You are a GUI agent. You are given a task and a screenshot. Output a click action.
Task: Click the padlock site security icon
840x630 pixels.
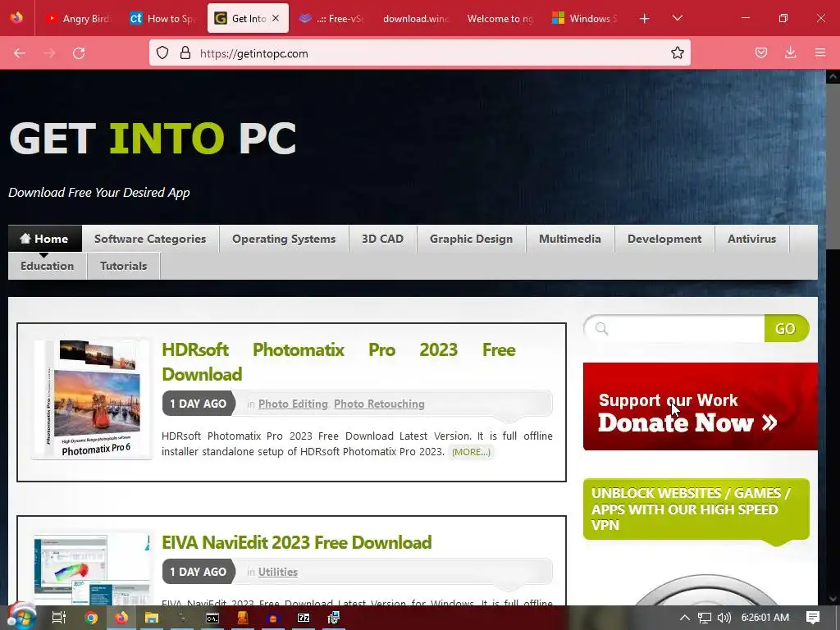[185, 53]
